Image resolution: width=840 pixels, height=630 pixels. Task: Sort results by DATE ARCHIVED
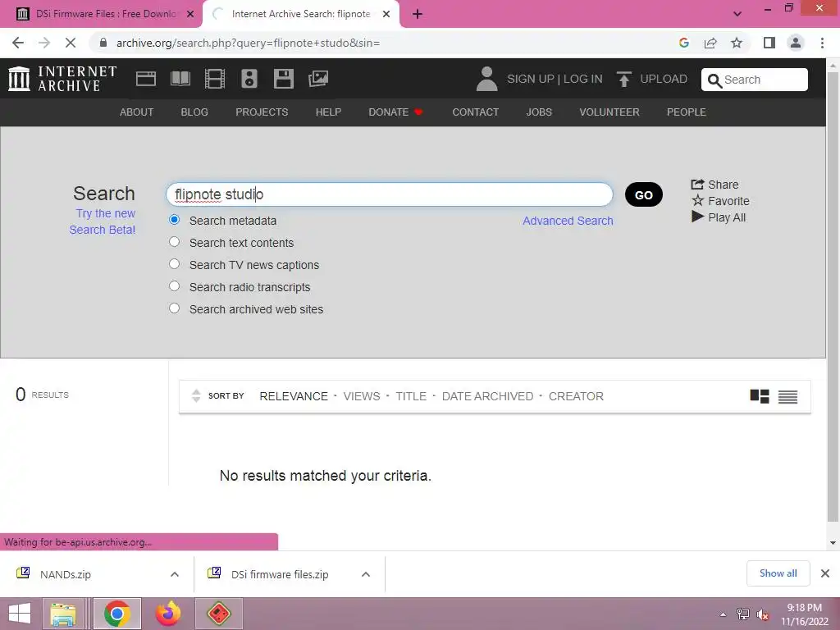tap(487, 396)
